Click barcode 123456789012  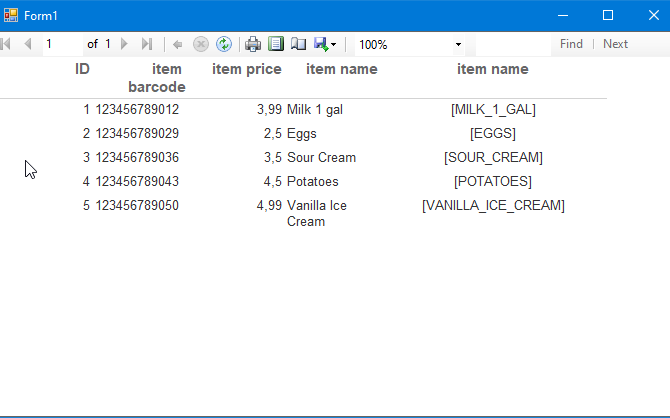(137, 109)
